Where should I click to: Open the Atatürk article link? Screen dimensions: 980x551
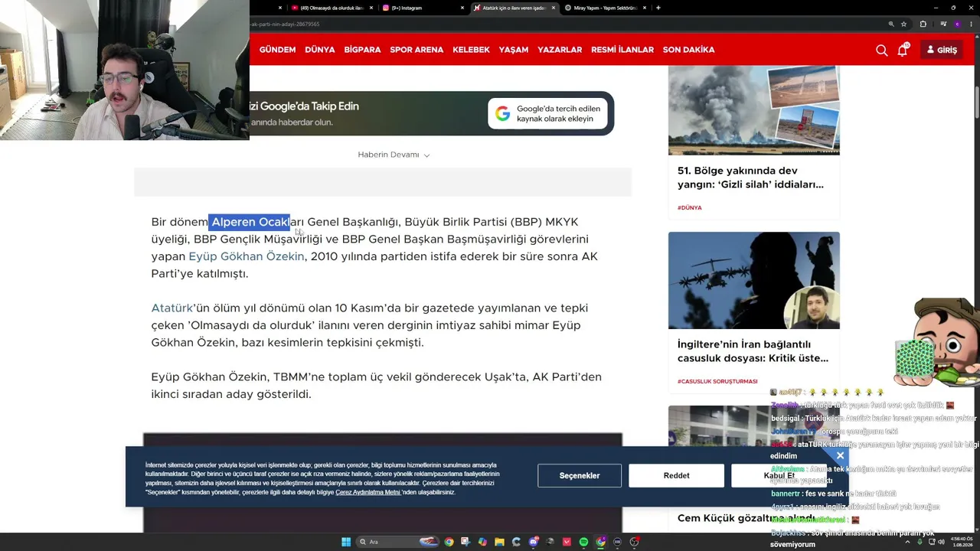coord(171,308)
